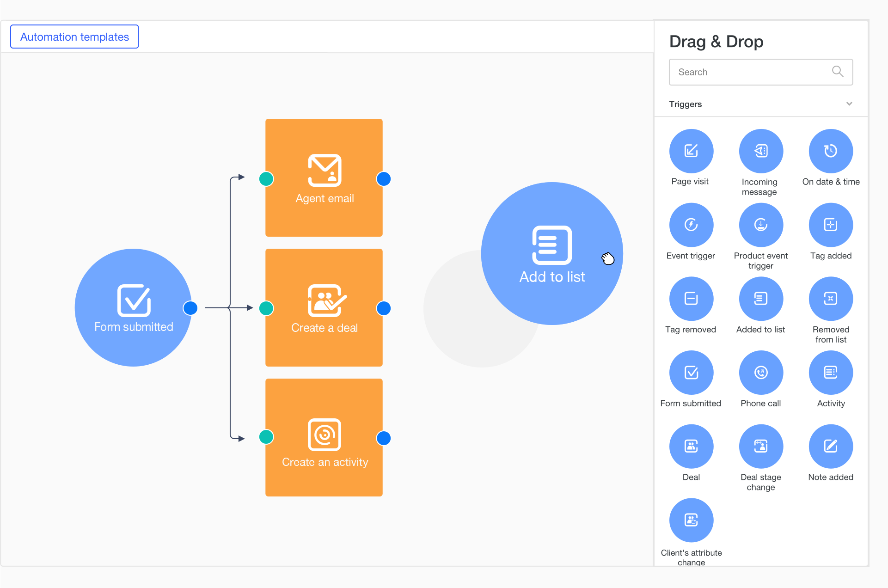Screen dimensions: 888x588
Task: Click the Create a deal input connector
Action: tap(266, 308)
